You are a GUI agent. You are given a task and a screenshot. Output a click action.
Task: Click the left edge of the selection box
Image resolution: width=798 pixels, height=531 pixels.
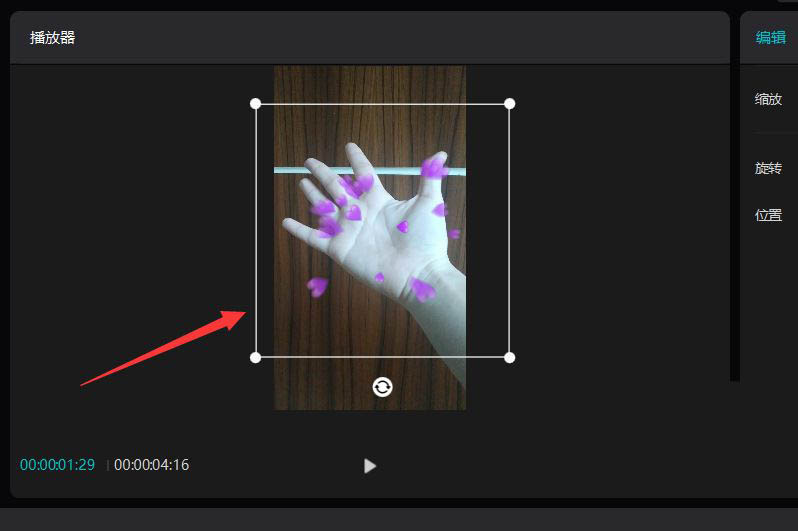tap(255, 231)
